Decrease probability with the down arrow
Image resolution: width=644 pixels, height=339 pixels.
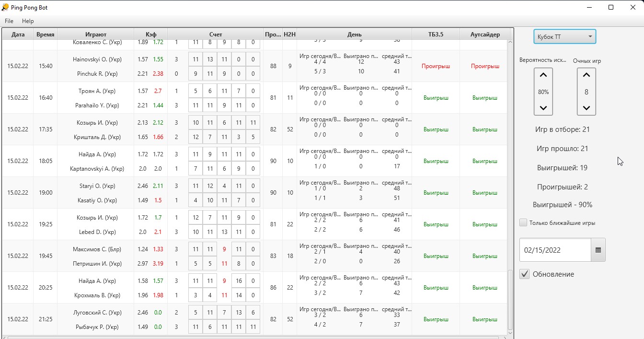coord(543,108)
